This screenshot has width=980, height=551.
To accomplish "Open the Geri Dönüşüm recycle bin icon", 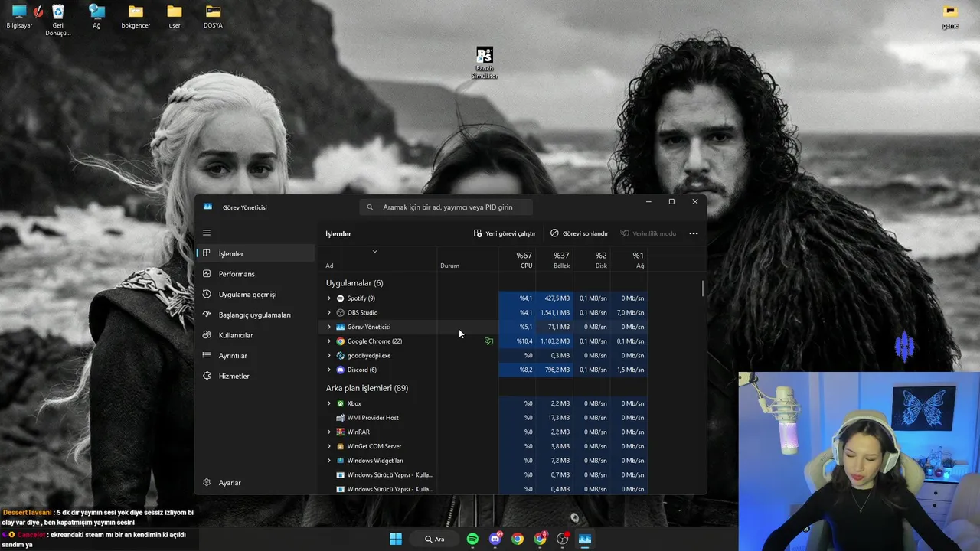I will tap(58, 20).
